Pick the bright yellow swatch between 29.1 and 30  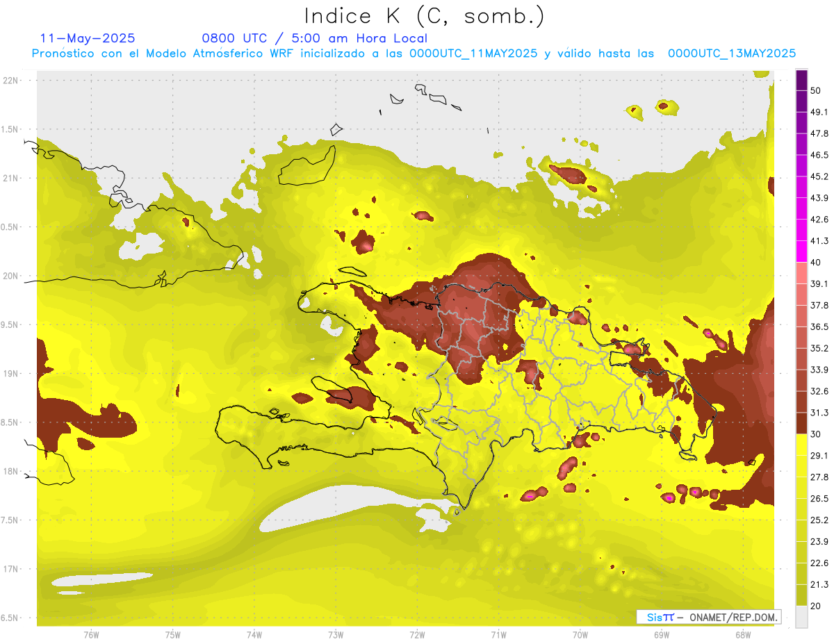[802, 445]
